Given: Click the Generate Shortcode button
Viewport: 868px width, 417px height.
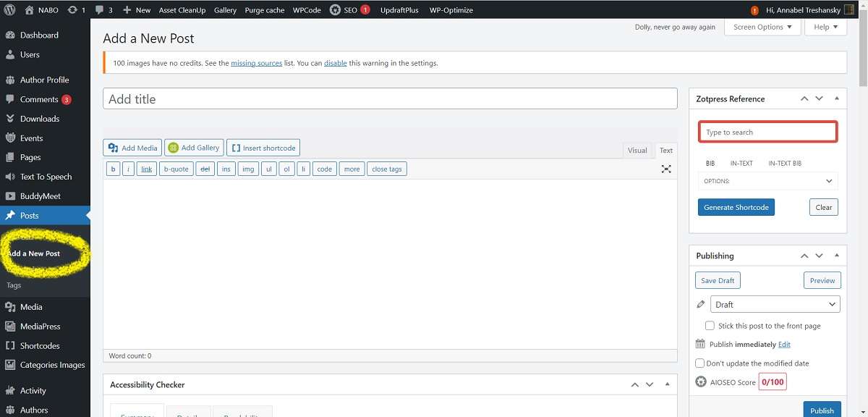Looking at the screenshot, I should coord(736,207).
